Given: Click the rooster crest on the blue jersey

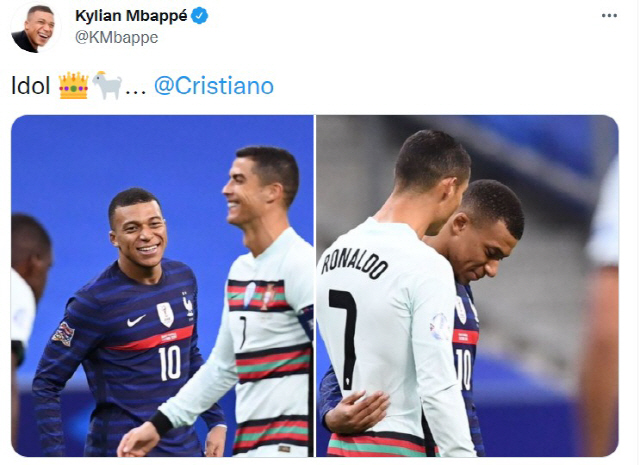Looking at the screenshot, I should click(x=187, y=304).
